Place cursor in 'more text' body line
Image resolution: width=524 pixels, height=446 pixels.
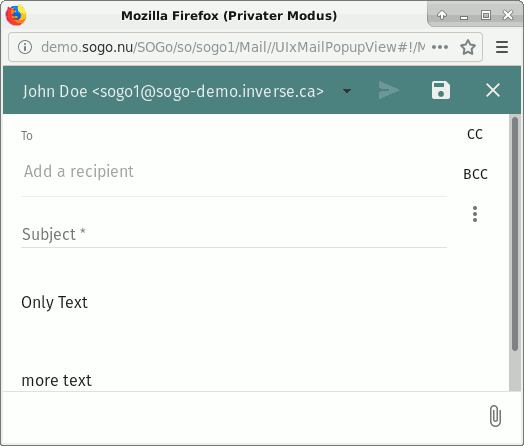point(56,380)
